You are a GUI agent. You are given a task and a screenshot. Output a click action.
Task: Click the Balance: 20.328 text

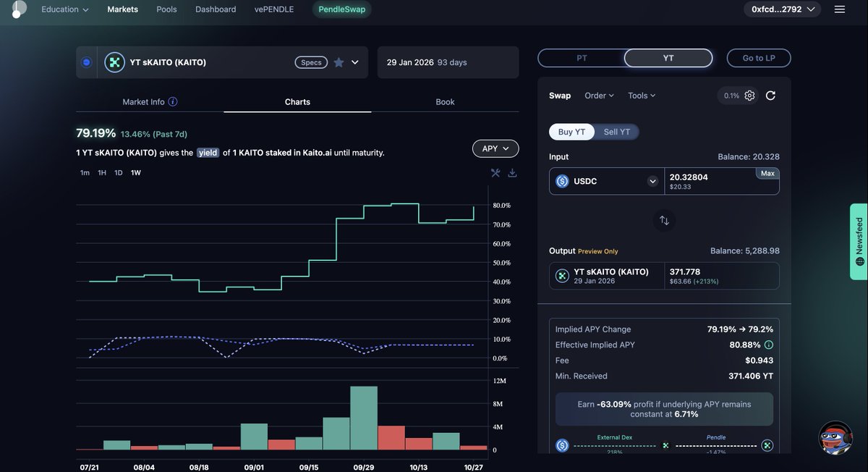pos(749,156)
